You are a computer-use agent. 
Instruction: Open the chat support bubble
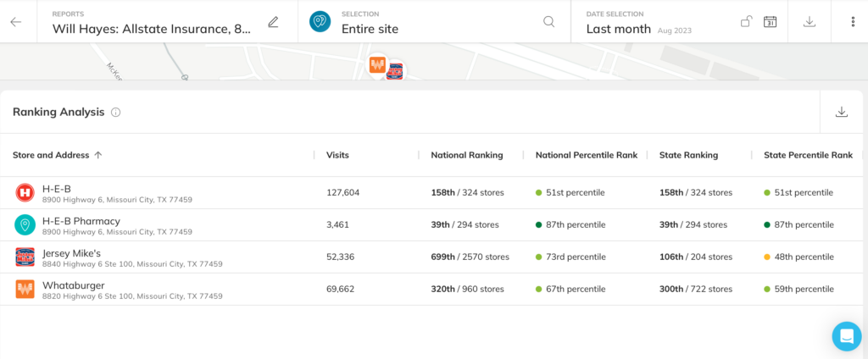click(x=847, y=336)
